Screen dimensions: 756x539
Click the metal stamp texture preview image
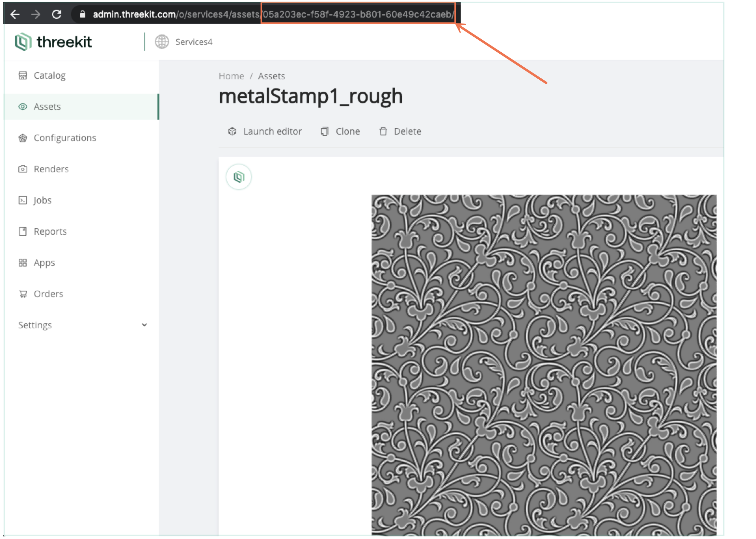544,364
